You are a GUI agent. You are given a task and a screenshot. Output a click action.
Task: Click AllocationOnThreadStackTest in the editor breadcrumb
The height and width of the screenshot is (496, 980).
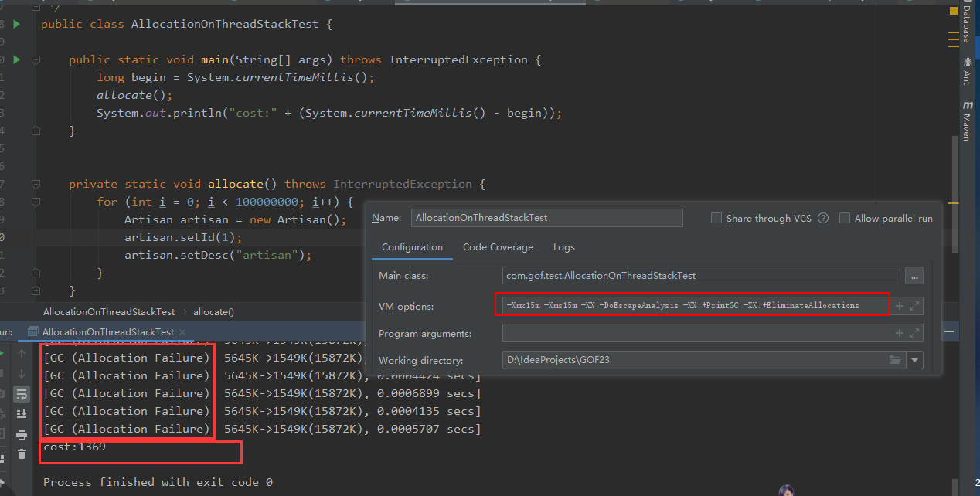coord(109,312)
